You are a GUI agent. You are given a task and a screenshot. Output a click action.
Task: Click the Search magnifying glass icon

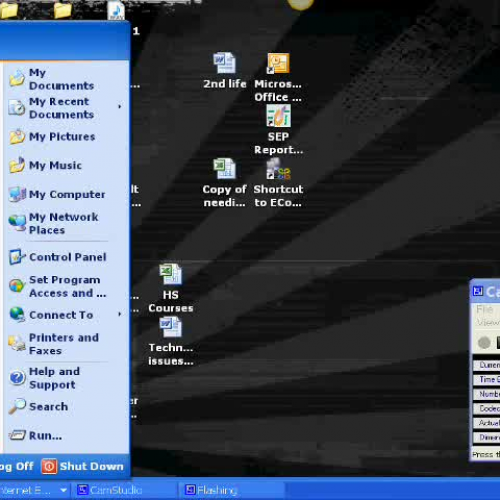(17, 406)
